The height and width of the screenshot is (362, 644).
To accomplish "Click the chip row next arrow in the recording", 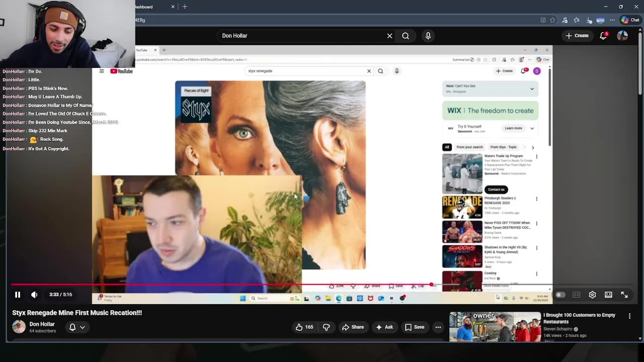I will (533, 147).
